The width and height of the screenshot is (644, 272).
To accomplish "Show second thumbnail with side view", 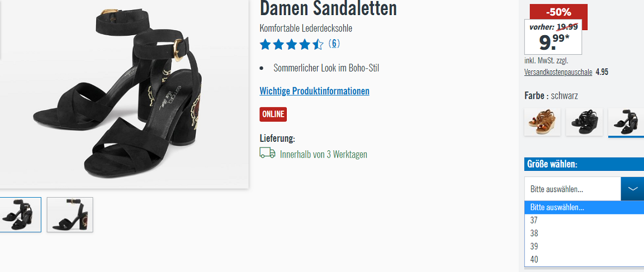I will (x=70, y=214).
